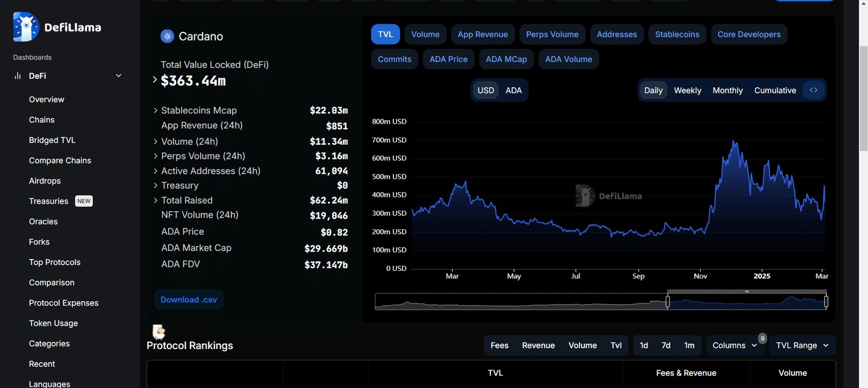Click the Compare Chains sidebar link

click(60, 160)
